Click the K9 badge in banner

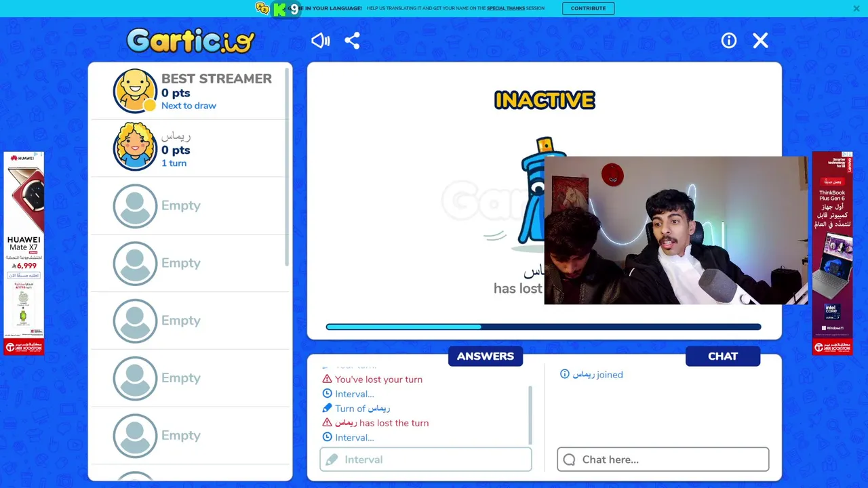point(285,9)
